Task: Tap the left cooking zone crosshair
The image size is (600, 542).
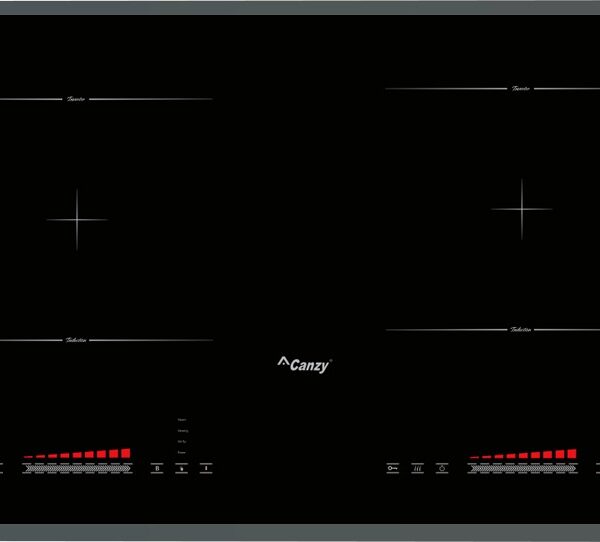Action: pos(77,219)
